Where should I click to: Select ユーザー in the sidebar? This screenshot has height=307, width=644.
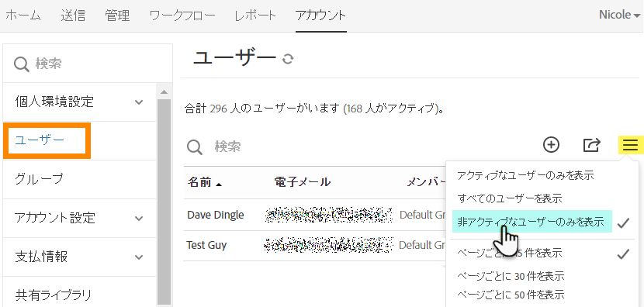point(40,141)
